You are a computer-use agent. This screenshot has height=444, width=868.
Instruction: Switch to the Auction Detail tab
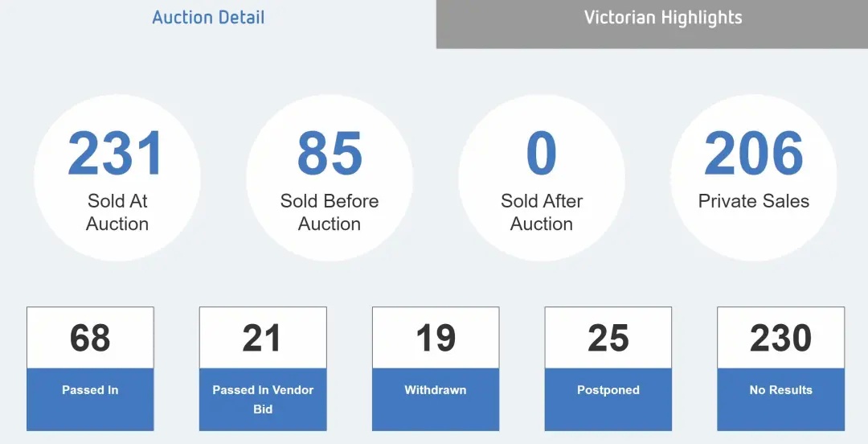pos(209,17)
